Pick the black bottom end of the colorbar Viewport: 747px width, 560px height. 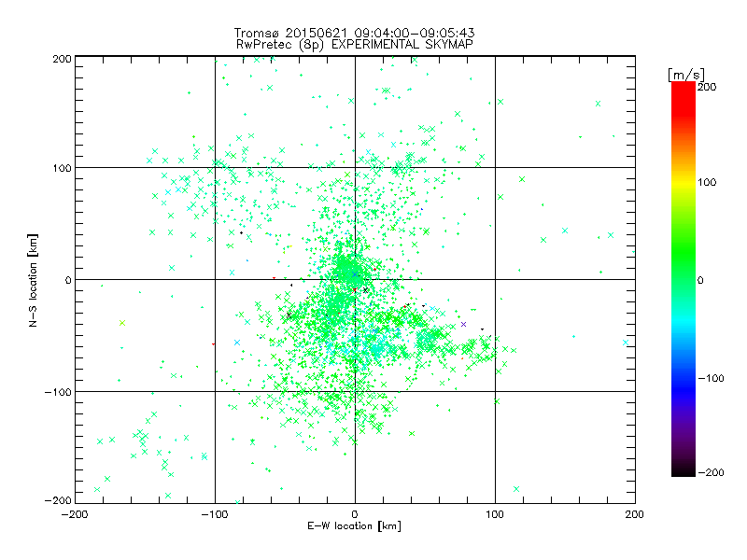point(684,469)
